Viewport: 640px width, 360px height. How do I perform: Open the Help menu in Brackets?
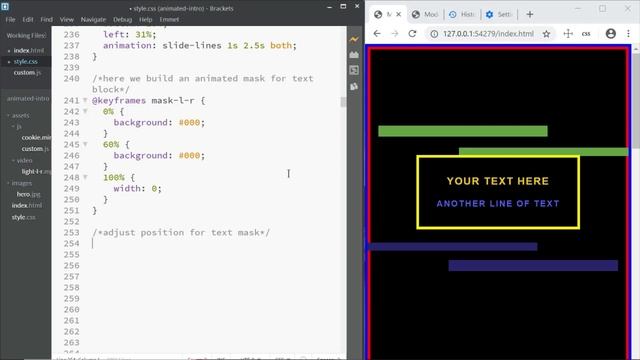tap(145, 19)
